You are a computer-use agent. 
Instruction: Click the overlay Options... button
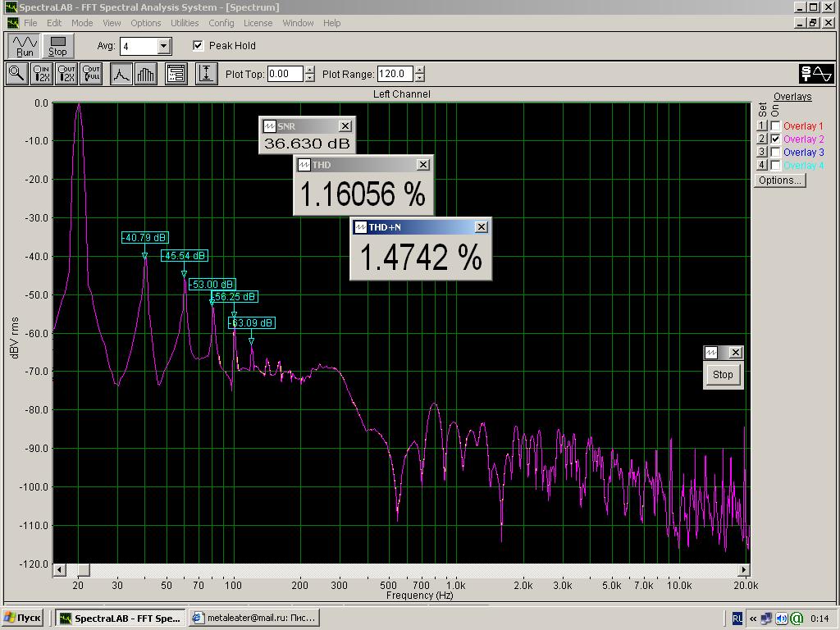779,180
